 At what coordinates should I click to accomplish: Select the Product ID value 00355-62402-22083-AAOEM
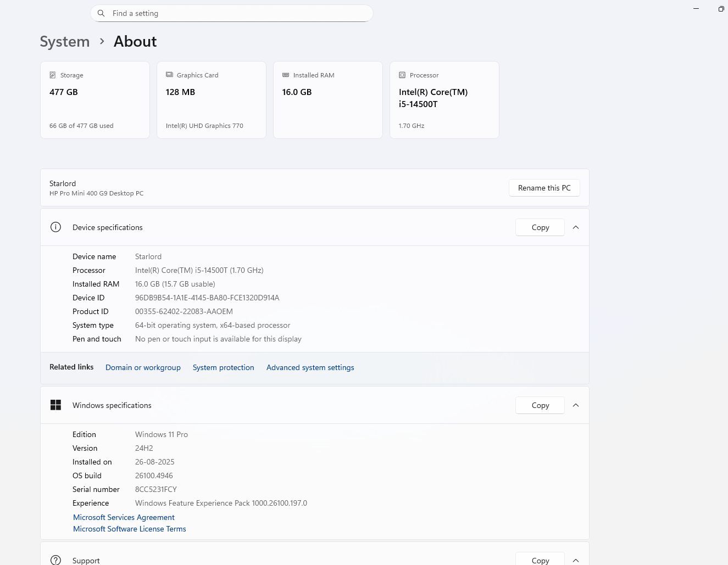(184, 311)
